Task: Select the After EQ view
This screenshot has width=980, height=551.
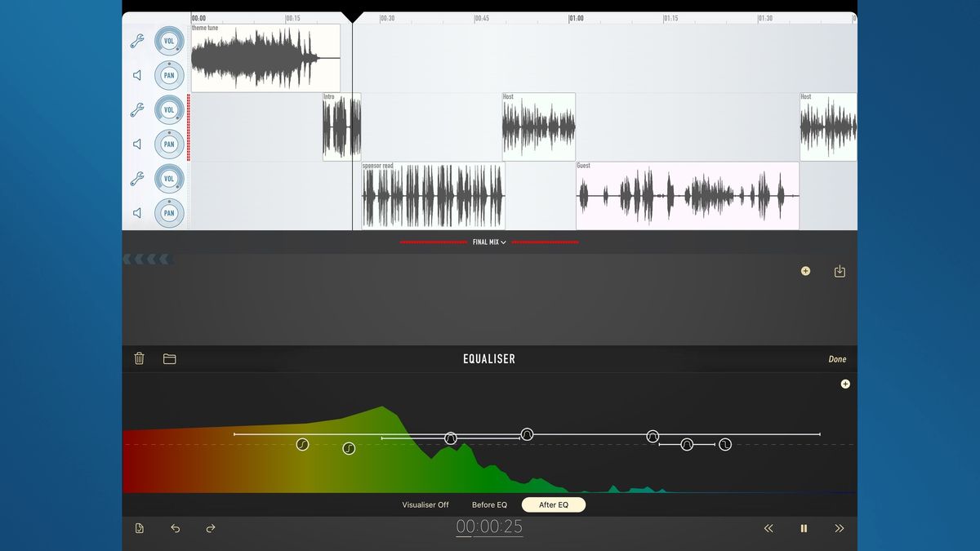Action: click(553, 504)
